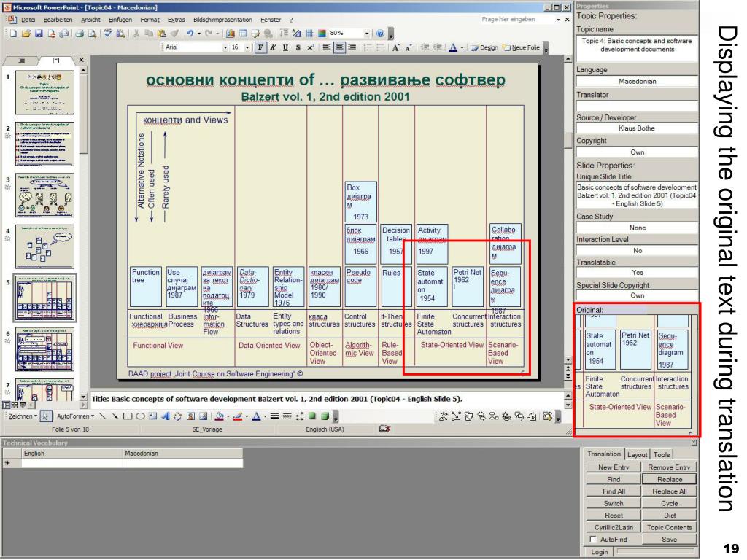Select slide 3 thumbnail in slide panel
This screenshot has width=747, height=560.
[44, 195]
